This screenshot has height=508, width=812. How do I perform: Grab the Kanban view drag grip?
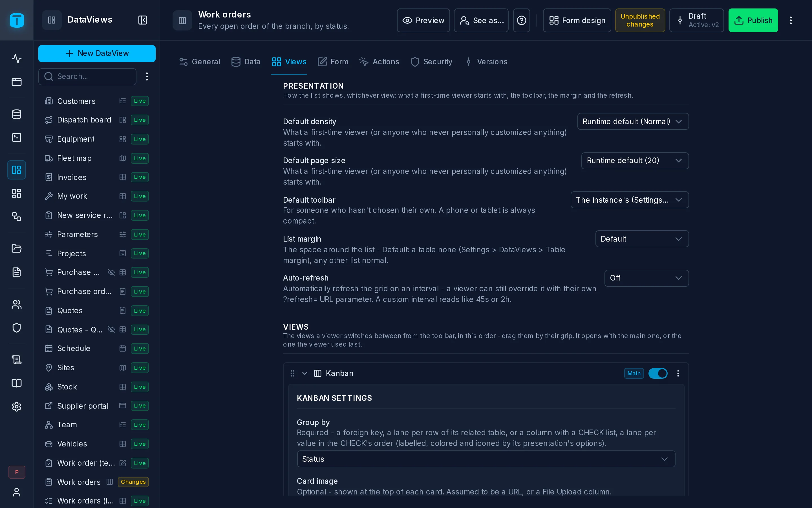(x=292, y=373)
